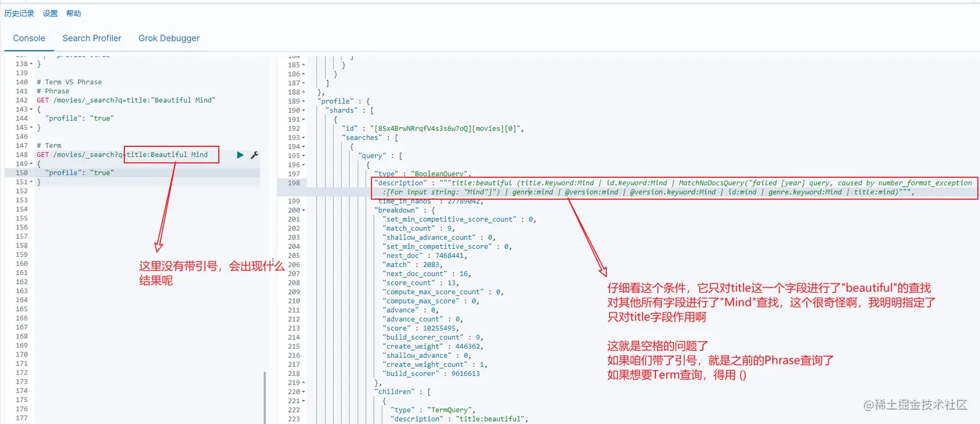Click the "# Phrase" comment line
The image size is (980, 424).
tap(52, 91)
